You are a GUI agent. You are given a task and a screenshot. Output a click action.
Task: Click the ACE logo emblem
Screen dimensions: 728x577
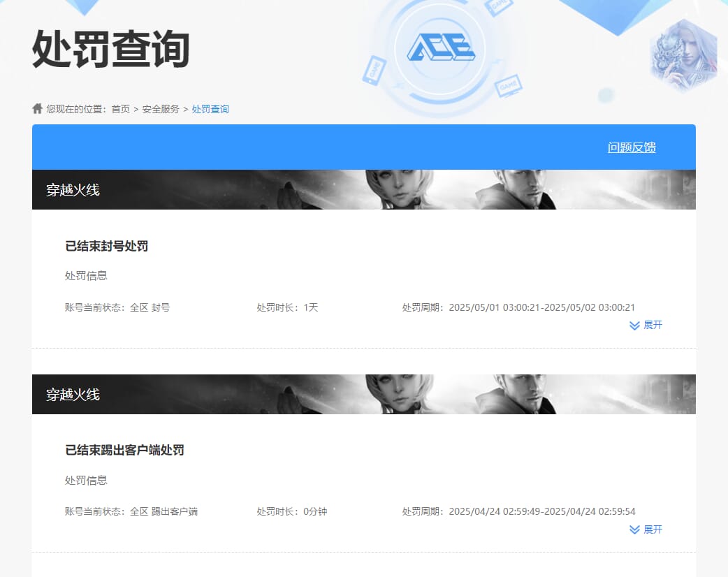pyautogui.click(x=441, y=47)
